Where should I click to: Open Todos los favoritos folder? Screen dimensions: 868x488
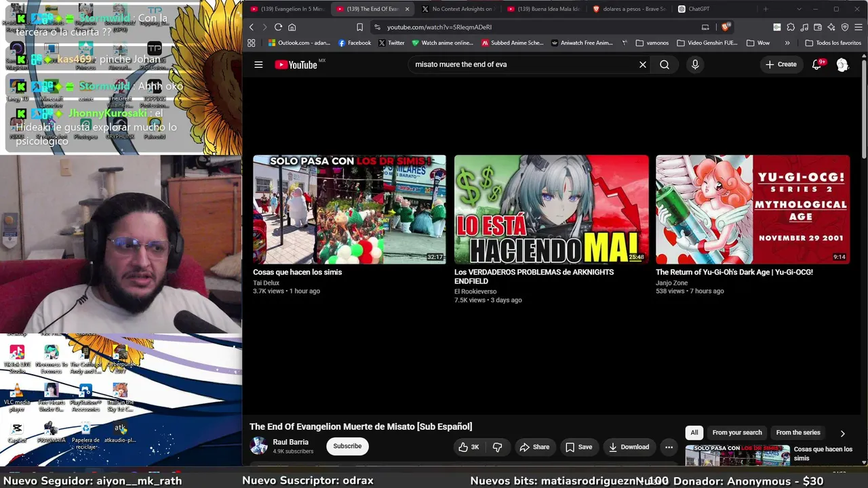832,43
